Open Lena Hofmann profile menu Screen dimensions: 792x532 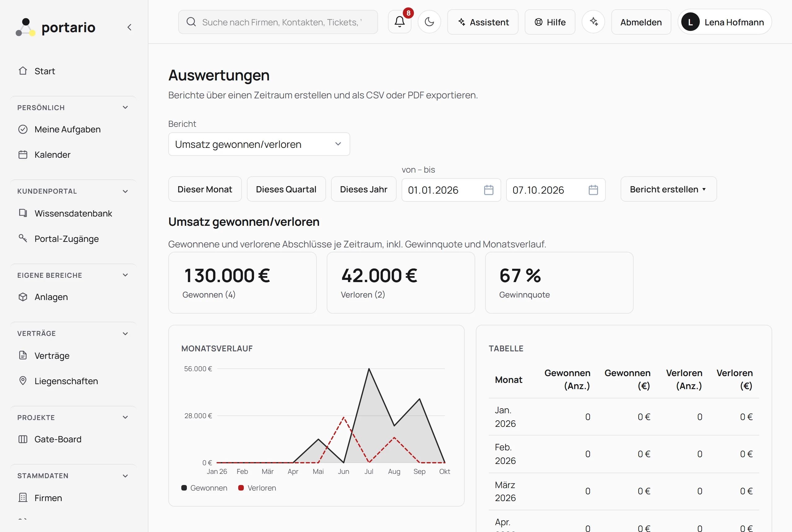point(725,22)
